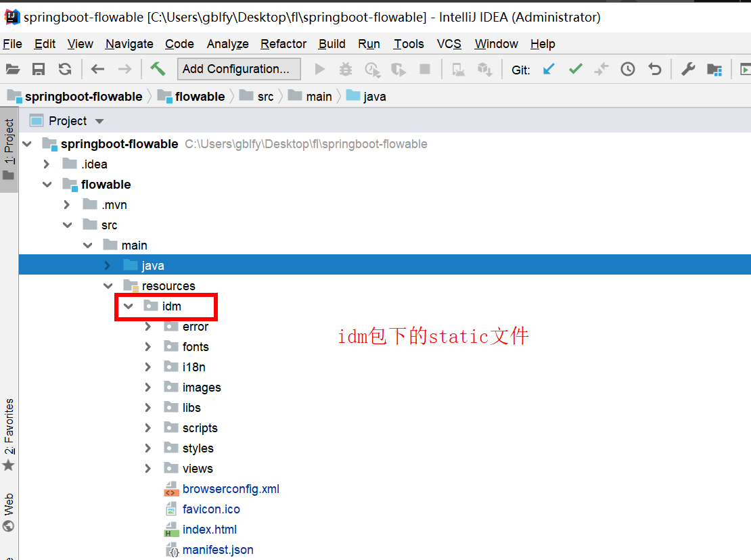Click the Open folder toolbar icon
Viewport: 751px width, 560px height.
[x=12, y=70]
